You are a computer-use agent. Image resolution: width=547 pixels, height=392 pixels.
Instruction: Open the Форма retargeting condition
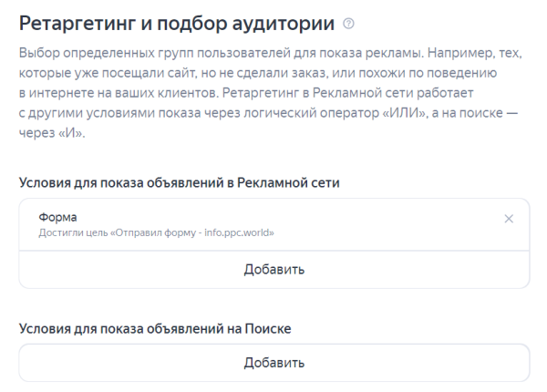(273, 224)
